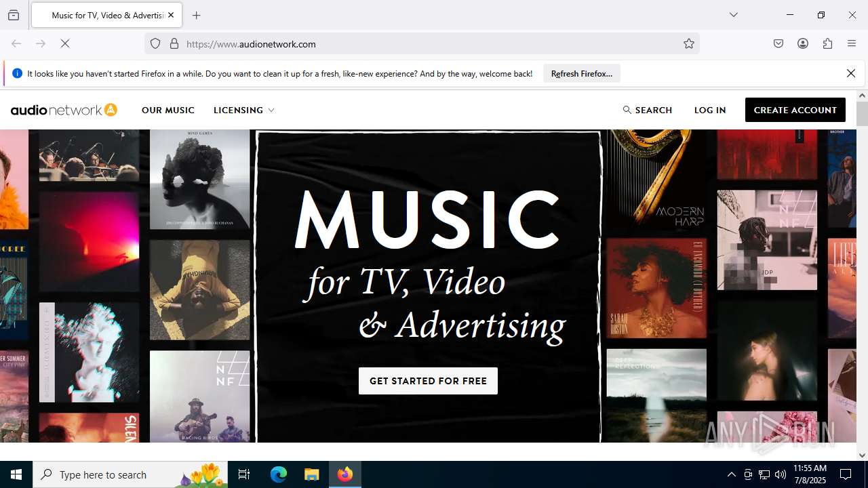The width and height of the screenshot is (868, 488).
Task: Open the Deep Reflection album cover
Action: click(656, 396)
